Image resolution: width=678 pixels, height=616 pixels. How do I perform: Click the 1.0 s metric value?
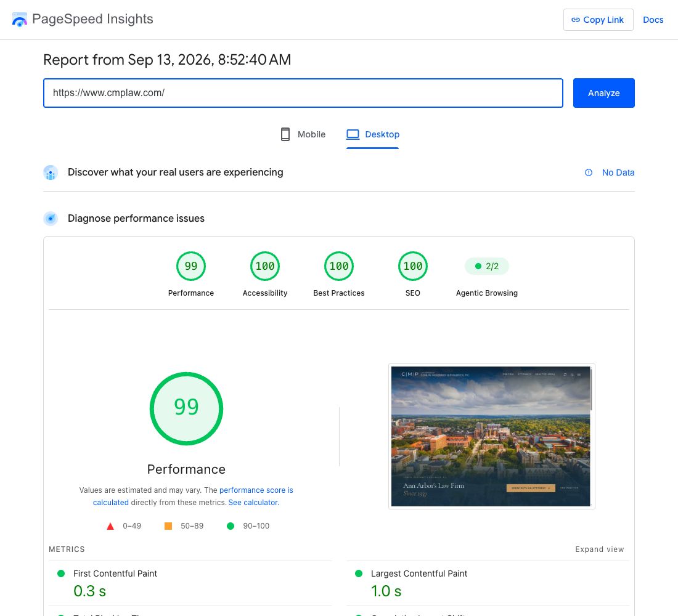[386, 591]
